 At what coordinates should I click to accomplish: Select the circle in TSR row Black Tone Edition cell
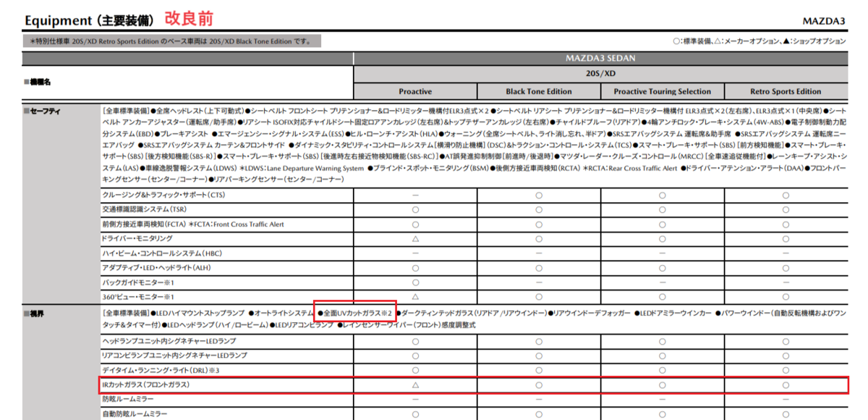539,210
